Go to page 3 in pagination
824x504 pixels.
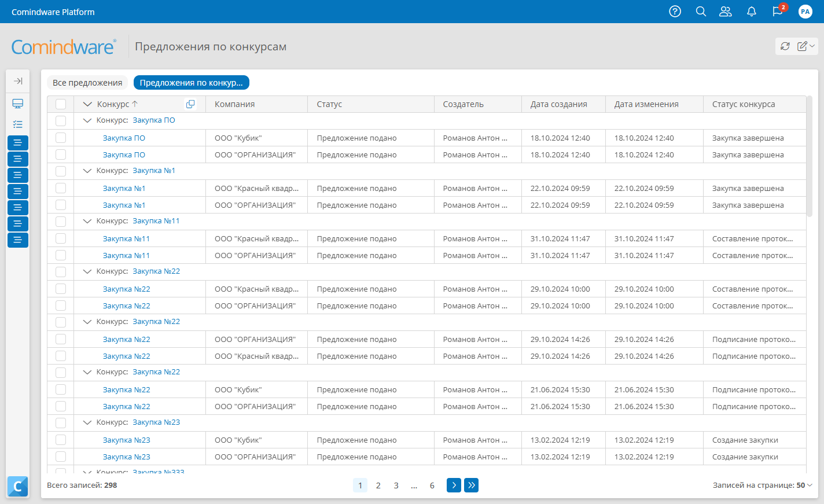396,485
